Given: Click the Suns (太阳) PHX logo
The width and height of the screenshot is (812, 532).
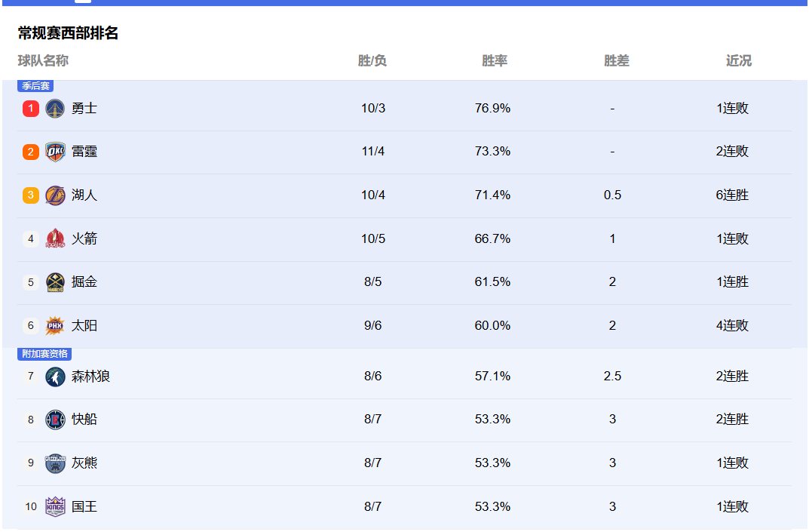Looking at the screenshot, I should click(x=55, y=326).
